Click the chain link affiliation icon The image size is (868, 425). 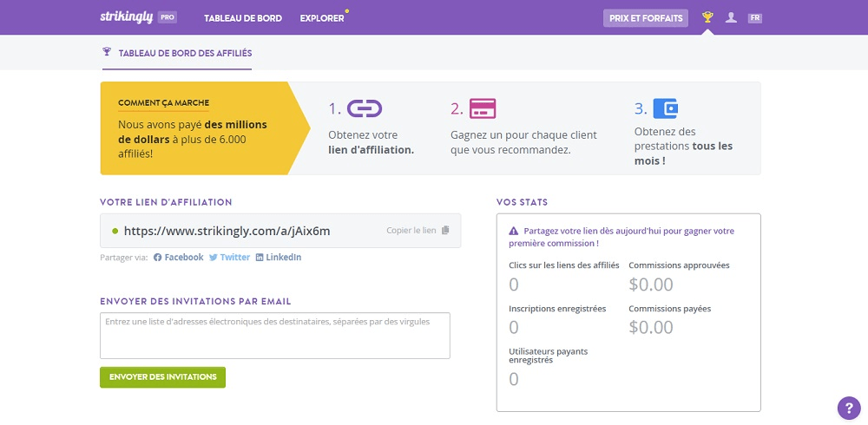[365, 108]
